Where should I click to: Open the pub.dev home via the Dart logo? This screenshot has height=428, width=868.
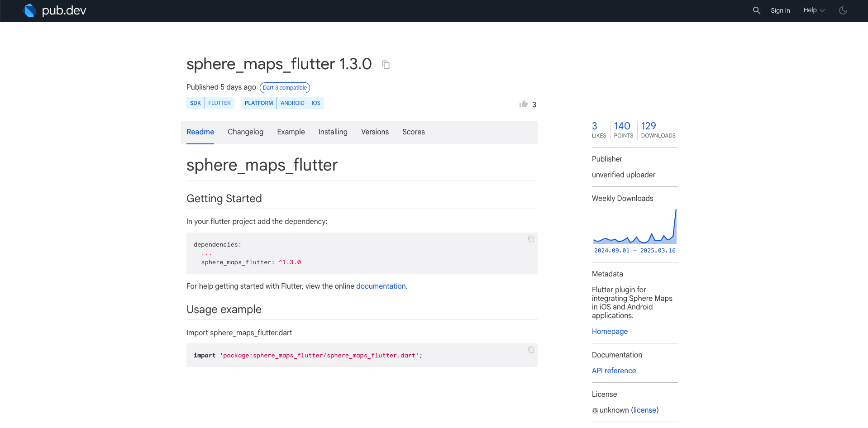29,10
